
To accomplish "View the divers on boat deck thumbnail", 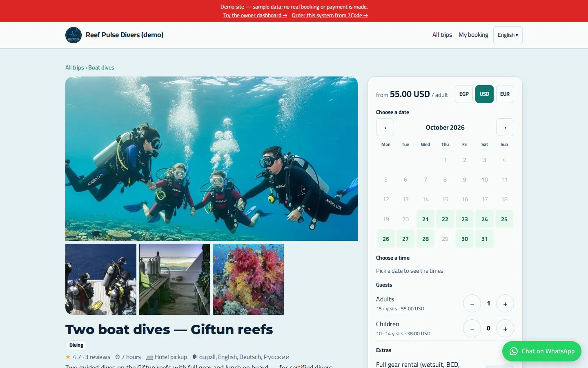I will 101,279.
